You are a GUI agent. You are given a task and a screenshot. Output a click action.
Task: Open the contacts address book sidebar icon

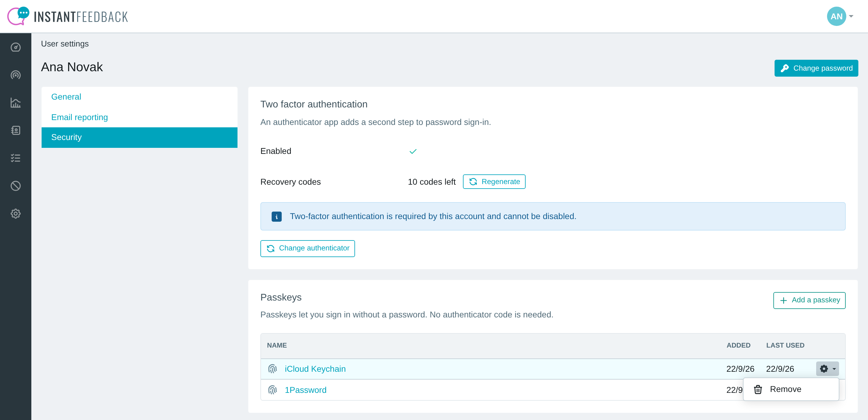point(15,130)
